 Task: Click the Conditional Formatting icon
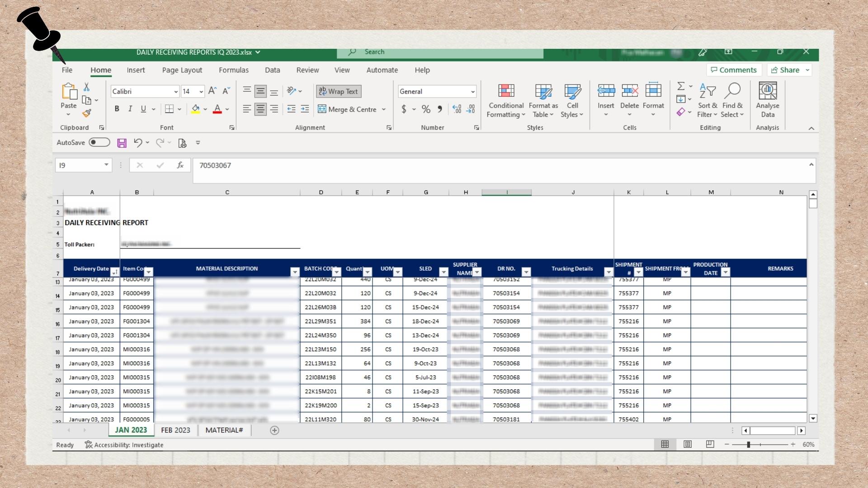click(x=506, y=91)
